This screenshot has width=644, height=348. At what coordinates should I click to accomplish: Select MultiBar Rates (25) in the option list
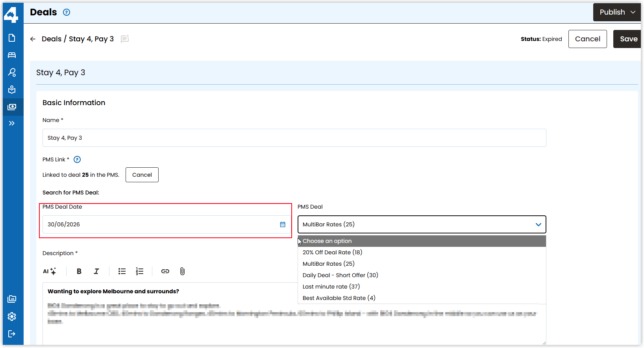click(x=422, y=264)
